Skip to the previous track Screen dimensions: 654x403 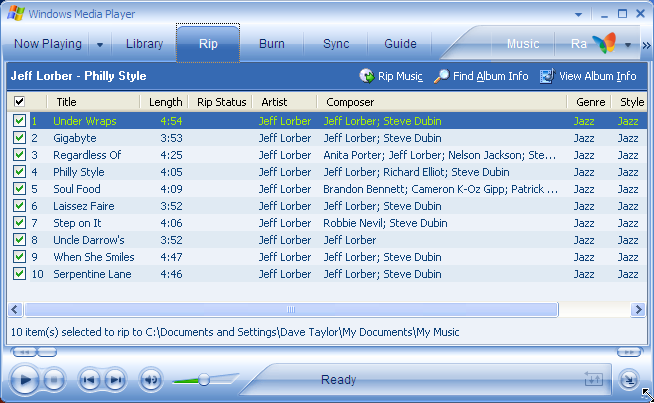(89, 380)
